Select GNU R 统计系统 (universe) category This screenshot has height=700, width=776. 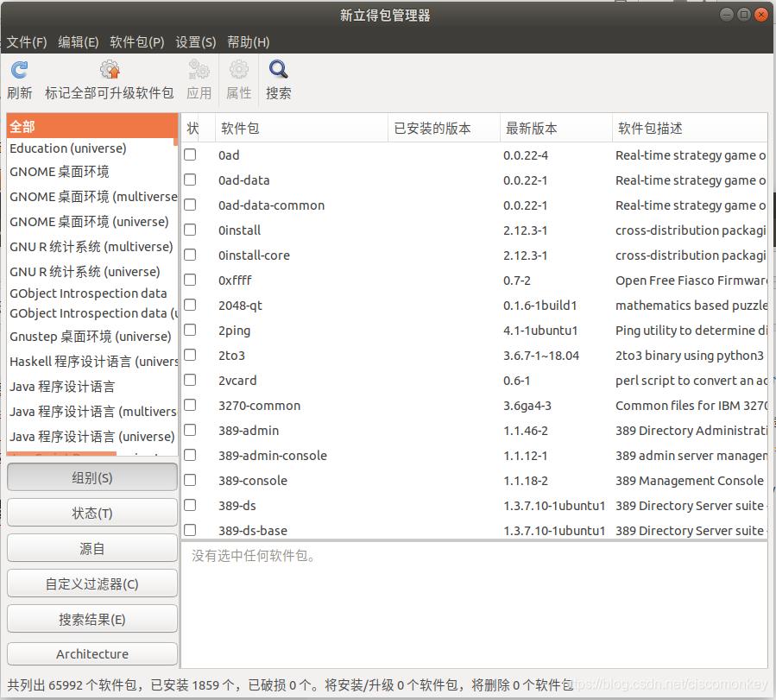pyautogui.click(x=92, y=272)
